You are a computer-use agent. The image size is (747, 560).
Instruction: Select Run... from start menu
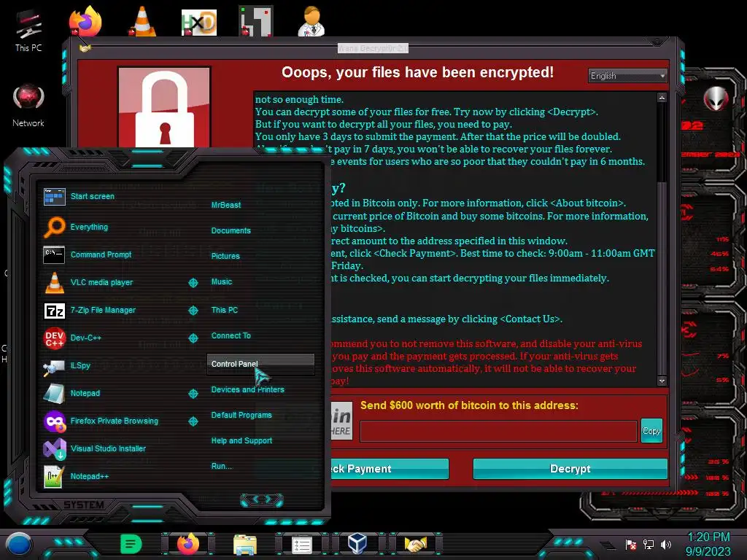click(222, 466)
